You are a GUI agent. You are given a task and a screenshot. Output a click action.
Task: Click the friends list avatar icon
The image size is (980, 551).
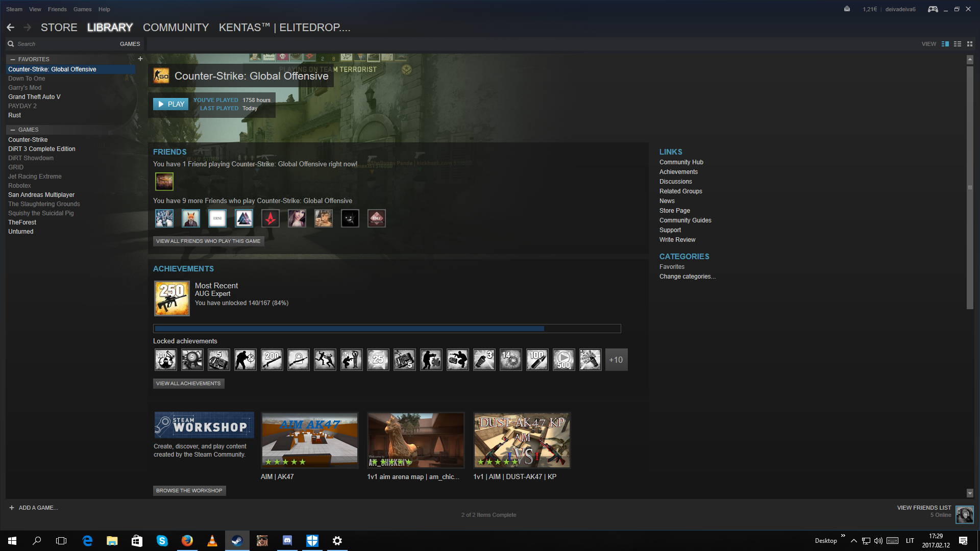[x=965, y=515]
